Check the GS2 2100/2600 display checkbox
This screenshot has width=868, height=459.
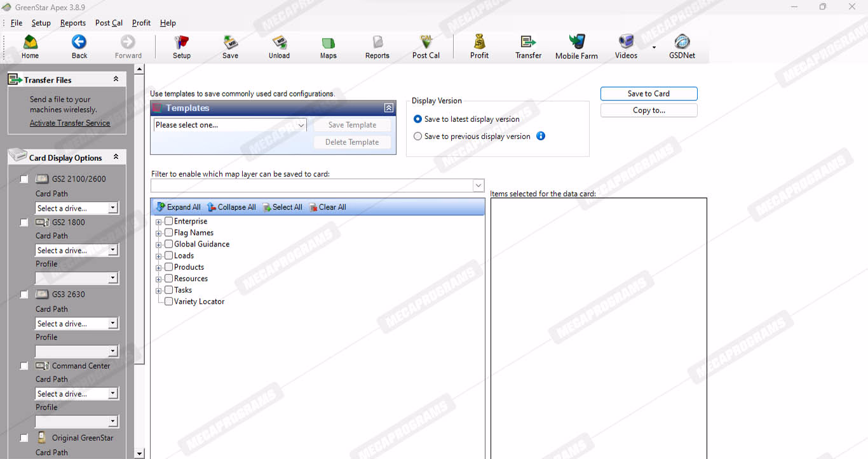click(24, 179)
